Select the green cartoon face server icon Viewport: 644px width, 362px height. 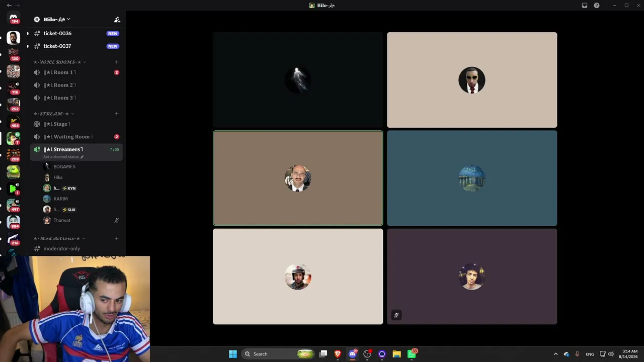14,172
